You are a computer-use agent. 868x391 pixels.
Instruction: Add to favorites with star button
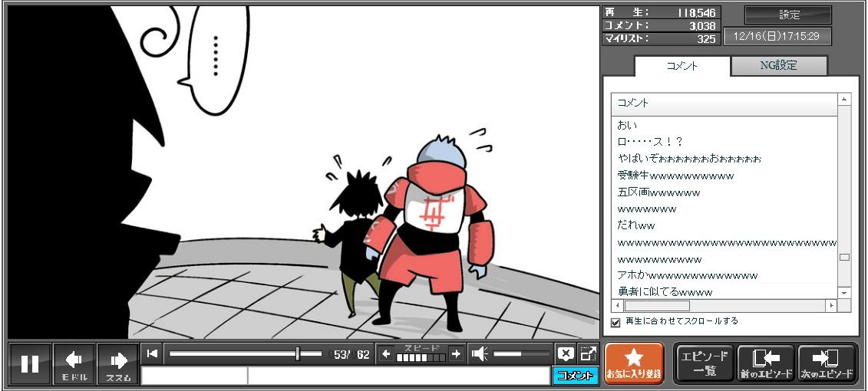click(634, 363)
